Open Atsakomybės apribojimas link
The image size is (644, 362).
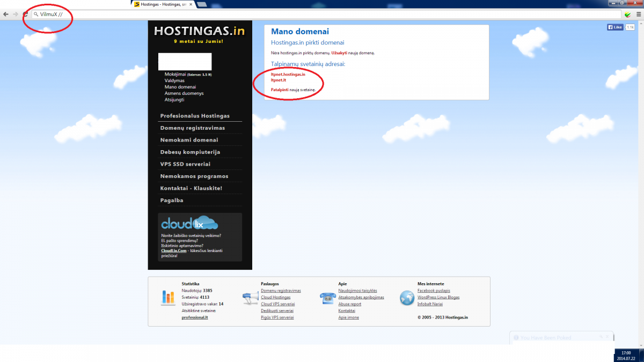pos(361,297)
